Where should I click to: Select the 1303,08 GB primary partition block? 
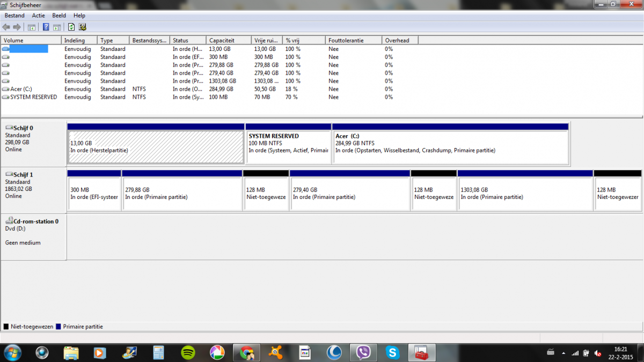pos(525,190)
